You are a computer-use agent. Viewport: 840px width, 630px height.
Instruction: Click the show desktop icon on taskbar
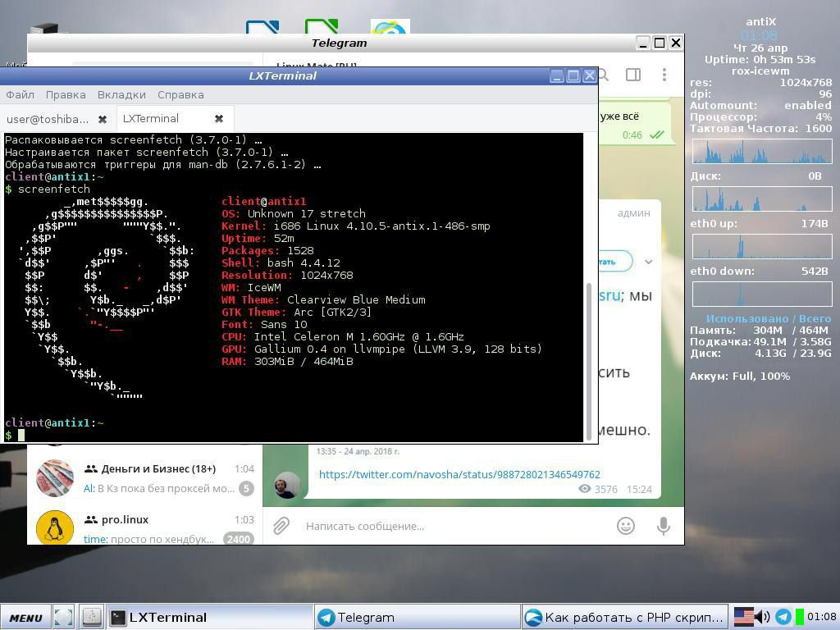tap(64, 618)
